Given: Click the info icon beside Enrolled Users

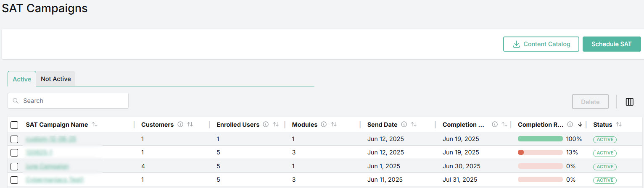Looking at the screenshot, I should click(x=266, y=125).
